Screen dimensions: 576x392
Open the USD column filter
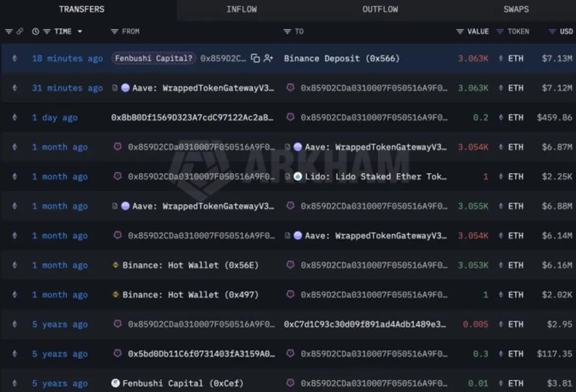click(x=552, y=31)
